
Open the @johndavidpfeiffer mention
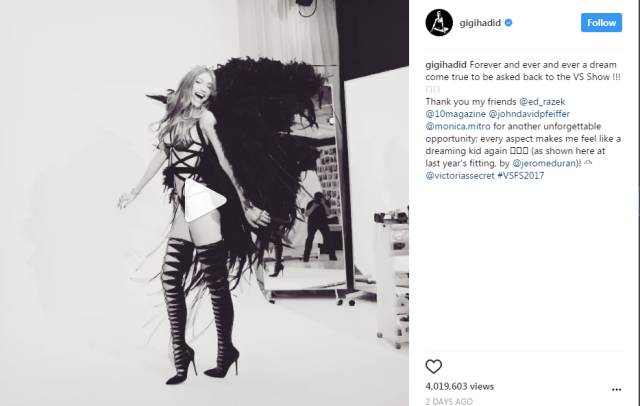pyautogui.click(x=529, y=114)
